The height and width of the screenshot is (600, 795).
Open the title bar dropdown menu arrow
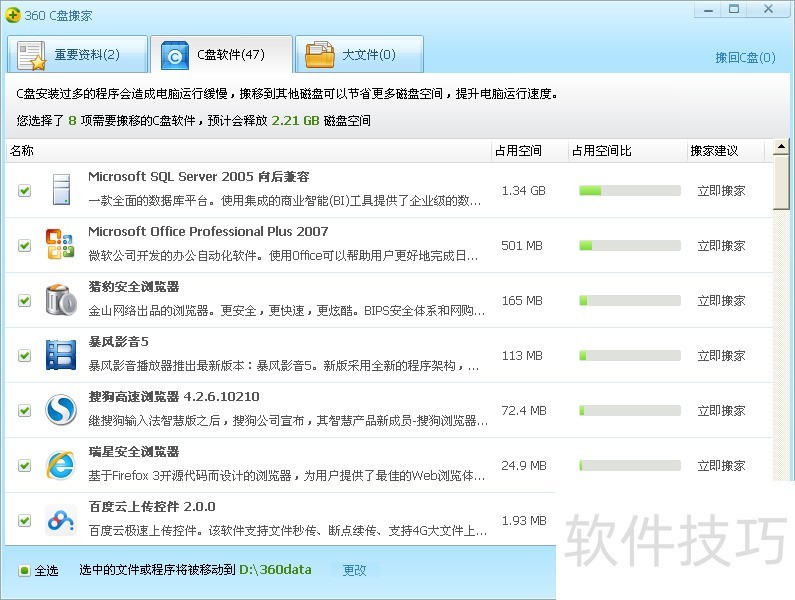coord(708,10)
